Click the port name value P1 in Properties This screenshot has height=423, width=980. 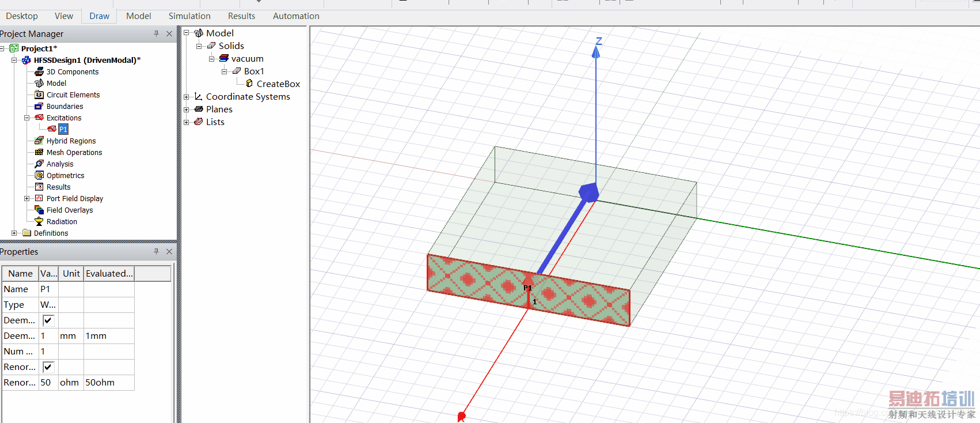point(48,289)
